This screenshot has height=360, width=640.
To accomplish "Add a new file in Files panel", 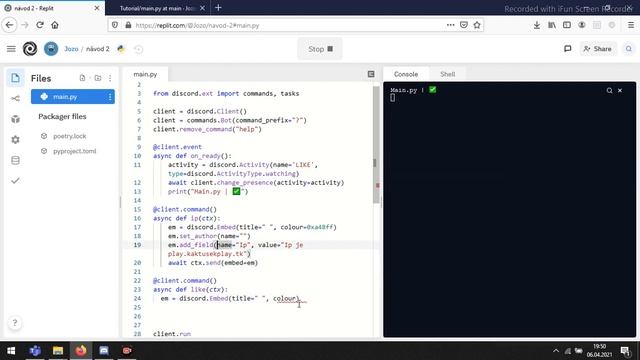I will click(82, 78).
